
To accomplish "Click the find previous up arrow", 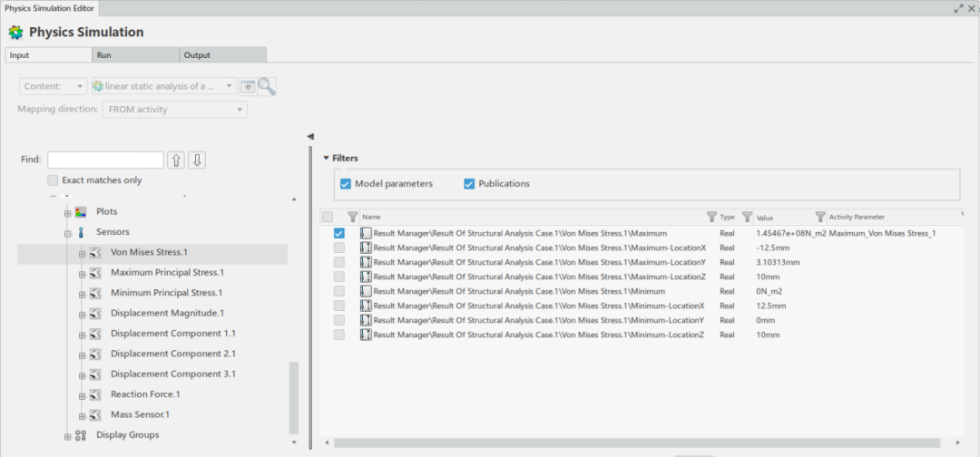I will pos(176,160).
